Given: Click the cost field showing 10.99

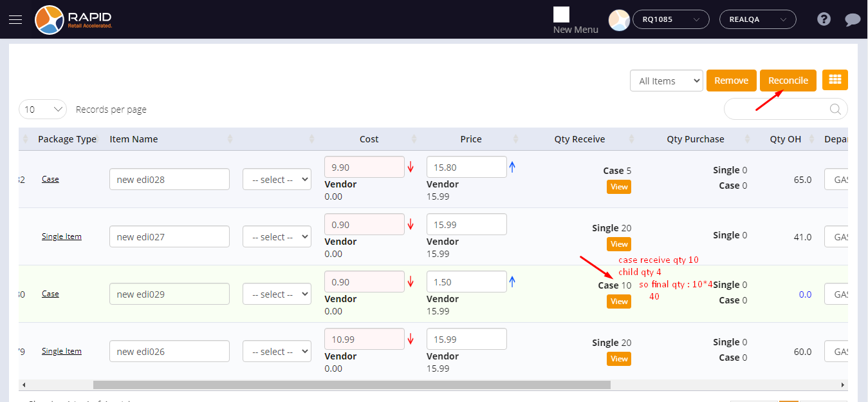Looking at the screenshot, I should pyautogui.click(x=364, y=339).
